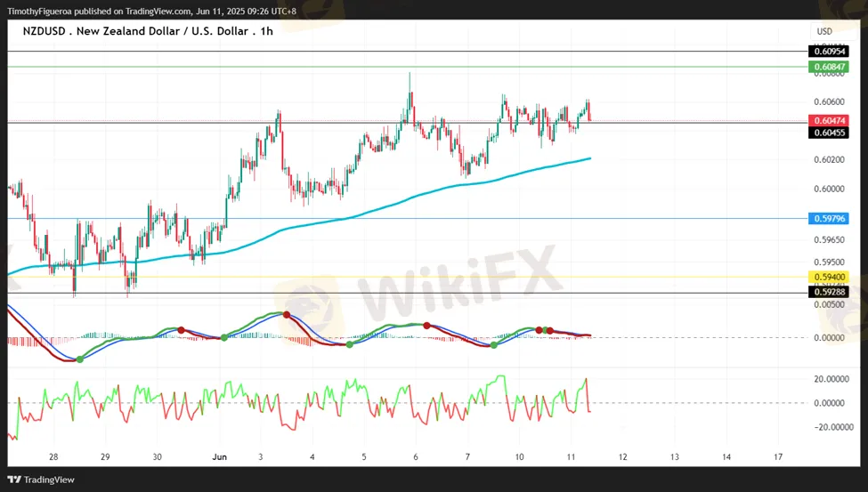Click the date 28 on the time axis
The height and width of the screenshot is (492, 868).
(x=53, y=456)
